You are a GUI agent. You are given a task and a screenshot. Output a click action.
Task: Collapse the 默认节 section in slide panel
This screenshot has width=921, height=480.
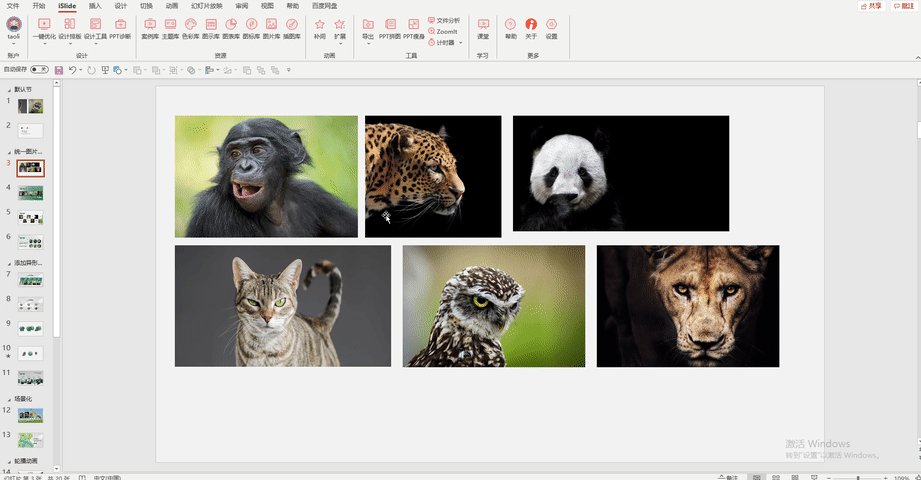[x=9, y=90]
